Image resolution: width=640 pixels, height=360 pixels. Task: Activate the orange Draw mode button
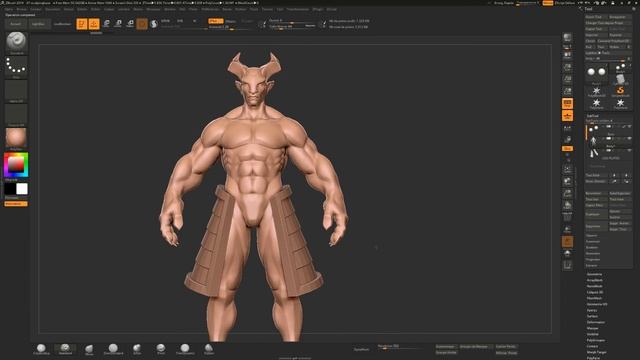(94, 24)
